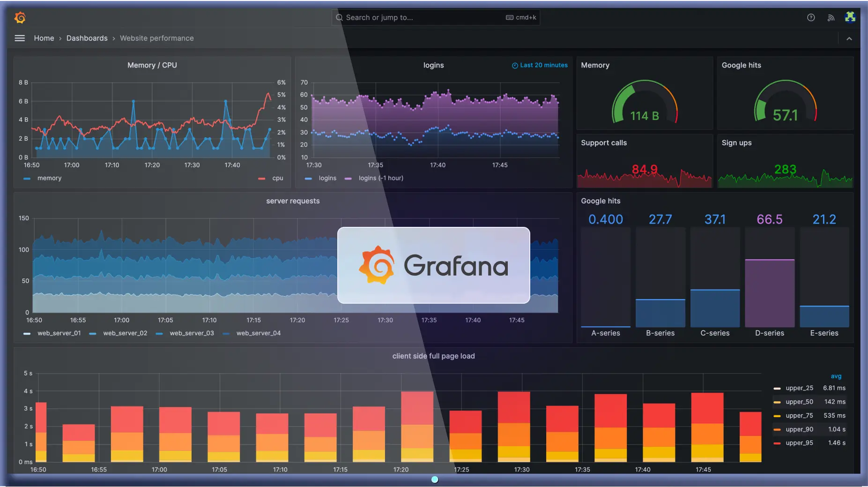This screenshot has height=487, width=868.
Task: Open the logins panel title menu
Action: 433,66
